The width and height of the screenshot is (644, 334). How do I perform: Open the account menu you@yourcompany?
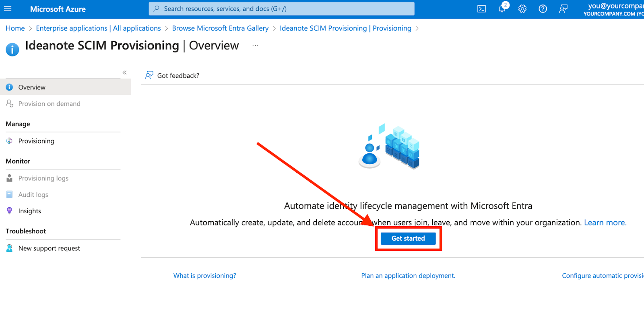(x=613, y=9)
